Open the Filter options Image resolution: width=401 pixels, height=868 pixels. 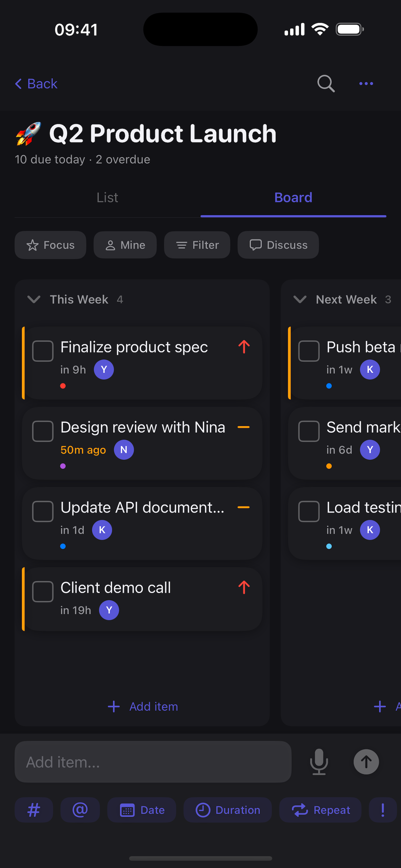pyautogui.click(x=197, y=245)
